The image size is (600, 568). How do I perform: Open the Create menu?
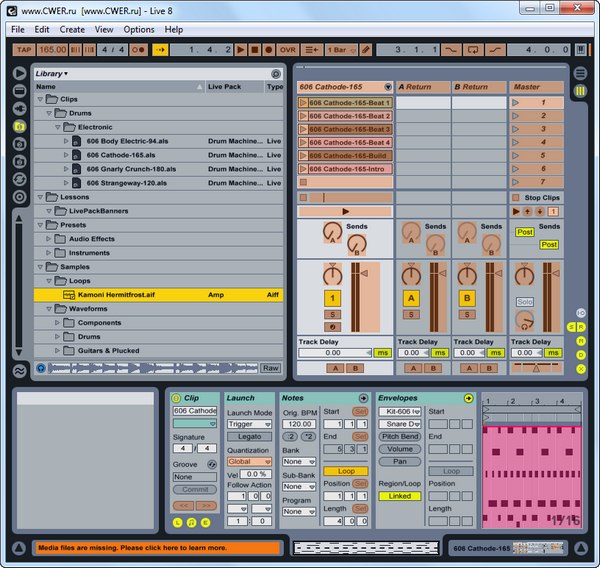72,30
